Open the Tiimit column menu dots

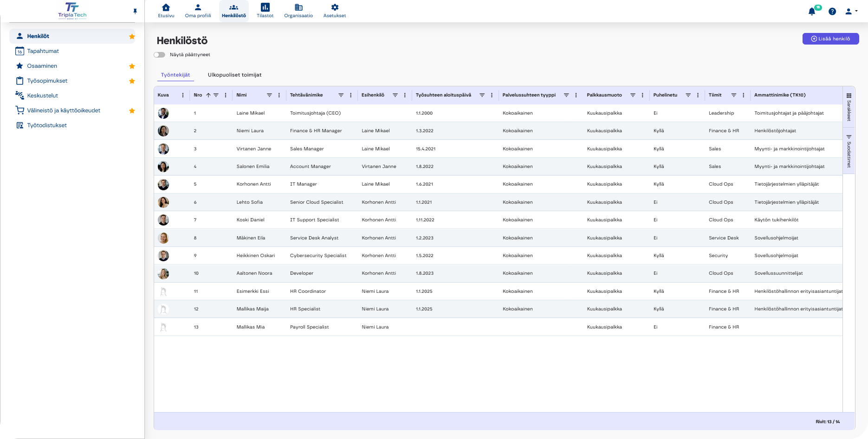pos(744,95)
